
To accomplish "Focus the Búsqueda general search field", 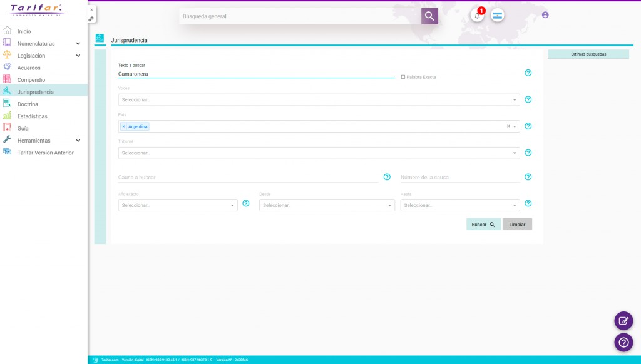I will pos(300,16).
